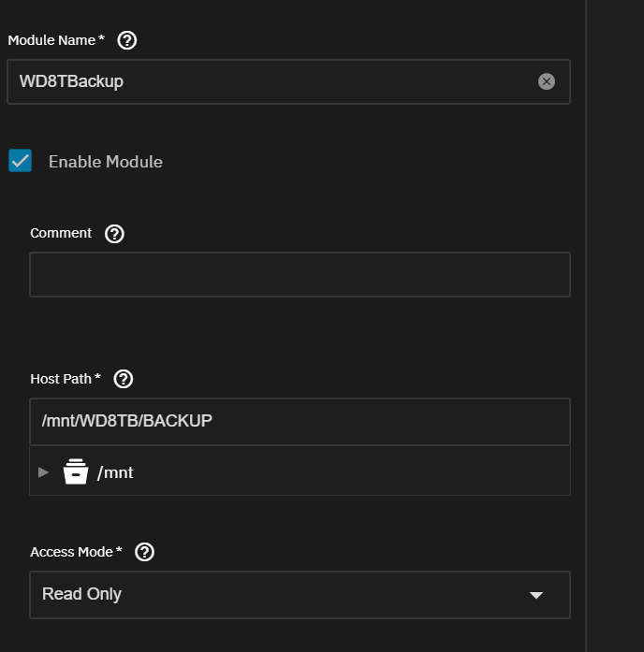Click the Enable Module label text
The image size is (644, 652).
[105, 162]
